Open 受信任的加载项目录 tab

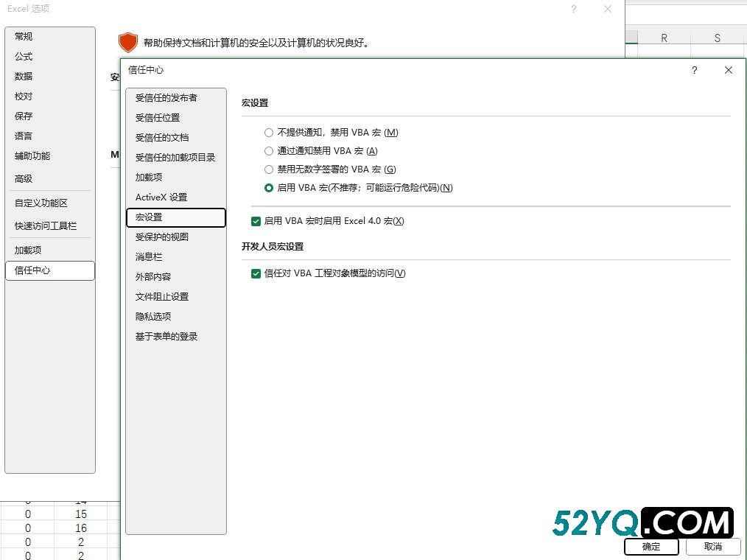point(176,157)
